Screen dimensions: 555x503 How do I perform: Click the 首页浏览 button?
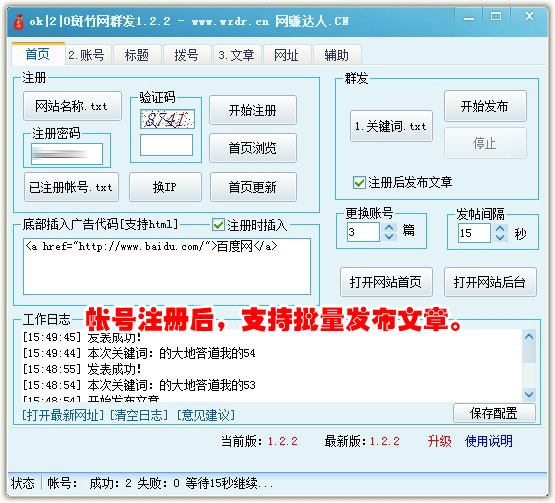pos(252,148)
